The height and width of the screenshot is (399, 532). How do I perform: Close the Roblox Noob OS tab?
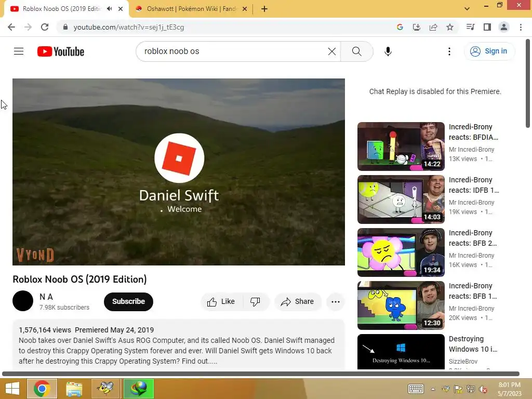click(121, 9)
